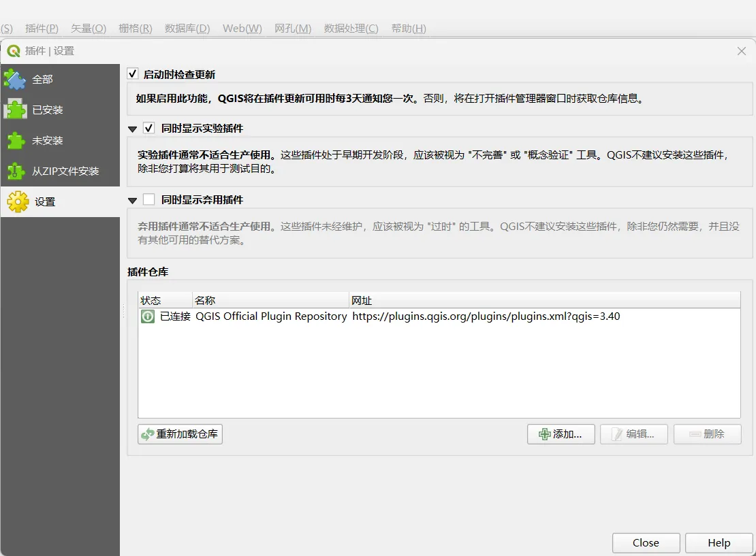Sort repositories by 网址 column header
Viewport: 756px width, 556px height.
click(x=545, y=300)
